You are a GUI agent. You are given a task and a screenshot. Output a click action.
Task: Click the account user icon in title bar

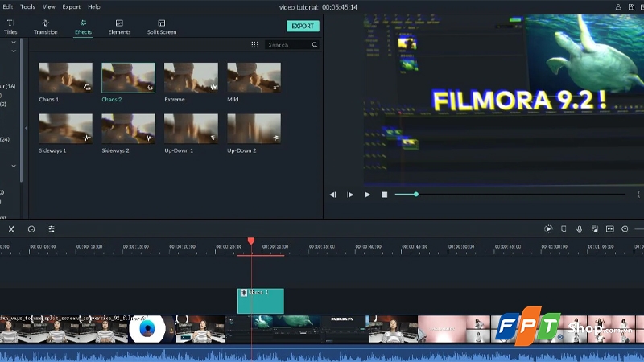pos(618,7)
